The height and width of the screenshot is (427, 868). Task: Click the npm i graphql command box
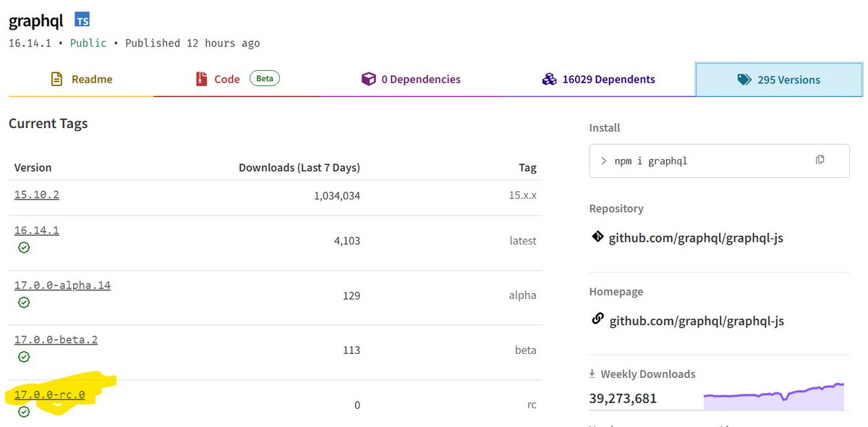pos(719,160)
